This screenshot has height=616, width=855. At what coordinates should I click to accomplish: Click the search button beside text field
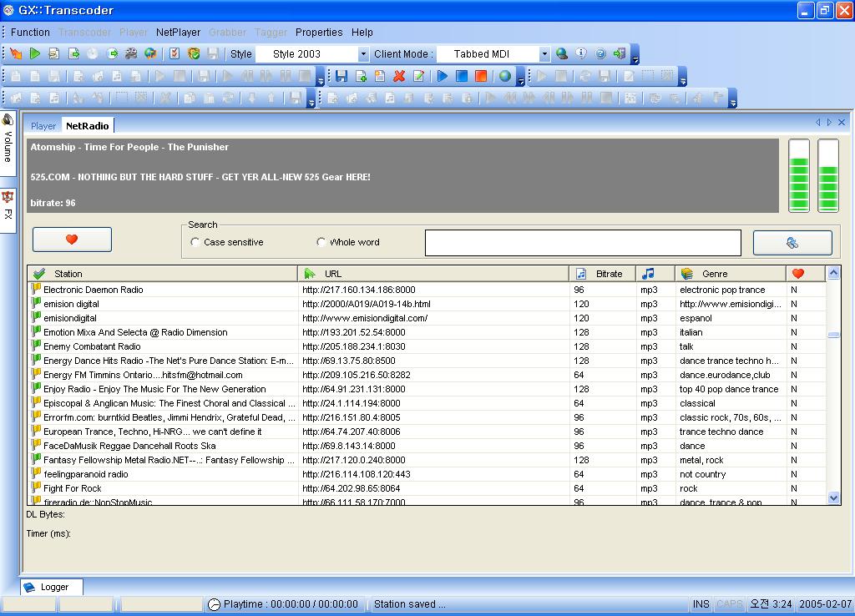(x=792, y=243)
